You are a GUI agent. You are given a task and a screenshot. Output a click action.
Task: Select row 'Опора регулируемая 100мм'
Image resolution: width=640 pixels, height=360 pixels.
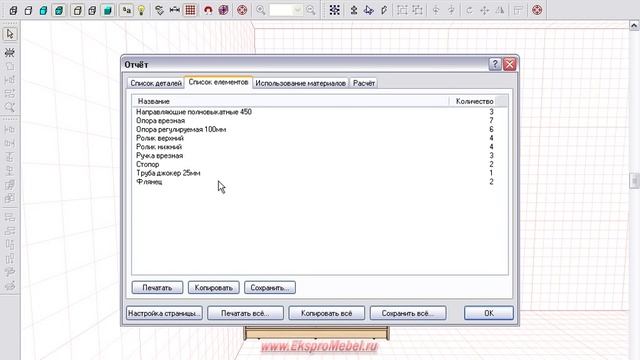[x=320, y=129]
